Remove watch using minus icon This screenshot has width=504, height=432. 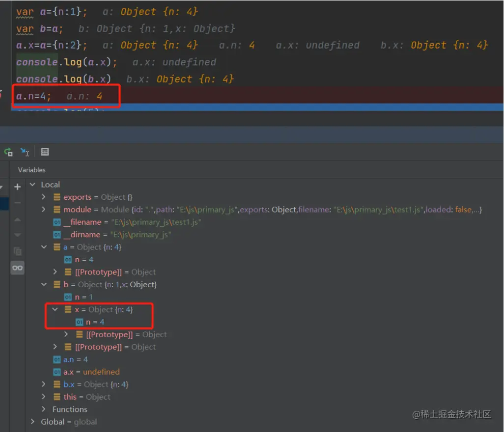(18, 203)
